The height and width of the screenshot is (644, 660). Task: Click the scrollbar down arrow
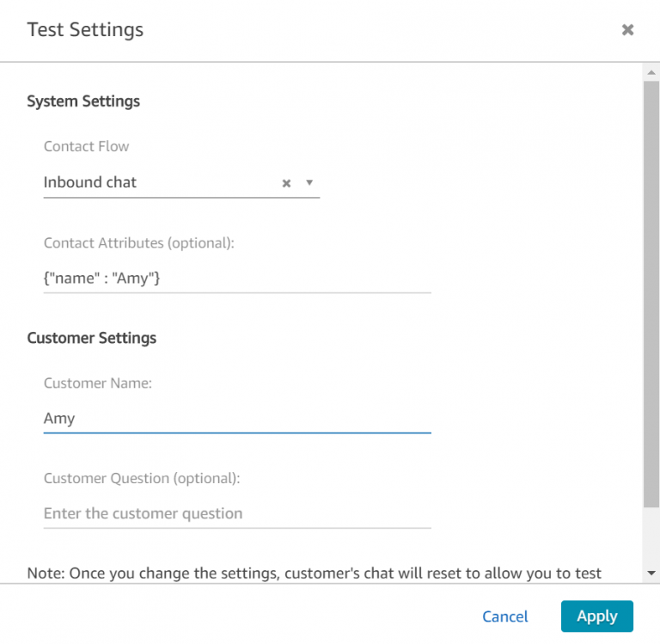651,573
